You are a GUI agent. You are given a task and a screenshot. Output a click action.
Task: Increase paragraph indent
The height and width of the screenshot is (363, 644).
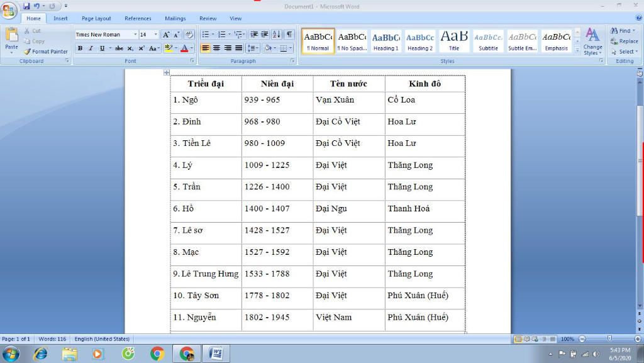click(x=265, y=35)
